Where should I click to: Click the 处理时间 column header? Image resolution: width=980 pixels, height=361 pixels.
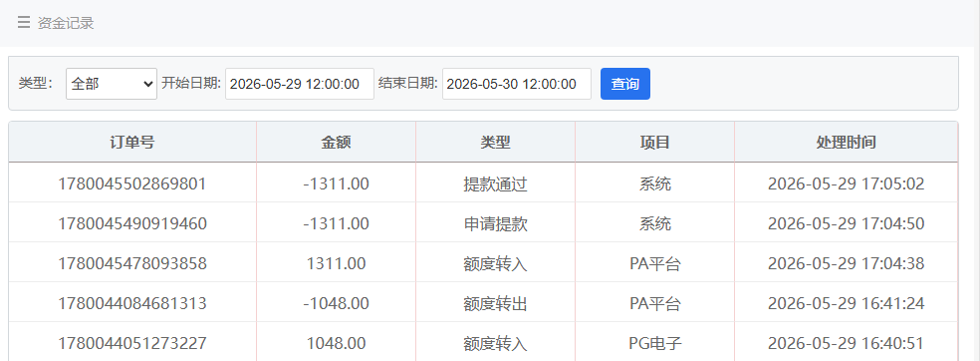click(x=847, y=142)
